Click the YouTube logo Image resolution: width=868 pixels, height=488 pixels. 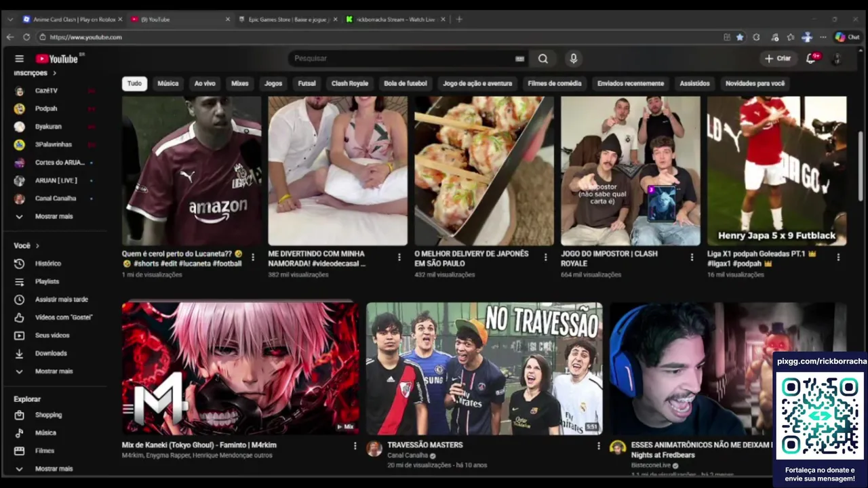tap(57, 59)
